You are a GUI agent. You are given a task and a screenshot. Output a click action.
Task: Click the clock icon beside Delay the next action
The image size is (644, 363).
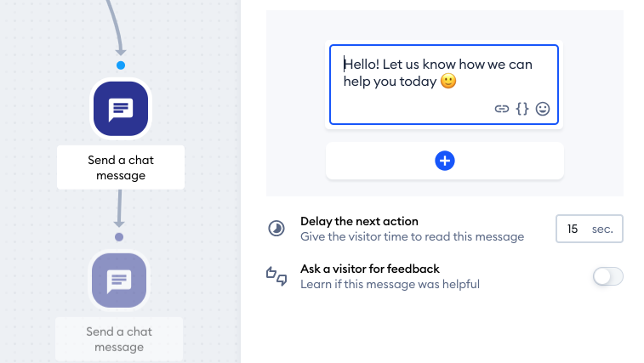point(276,229)
